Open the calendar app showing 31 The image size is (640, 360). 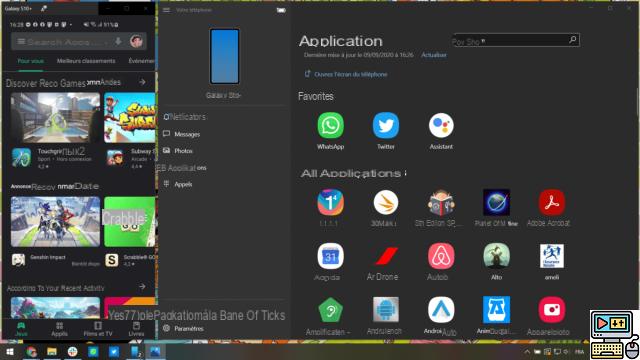pyautogui.click(x=330, y=256)
